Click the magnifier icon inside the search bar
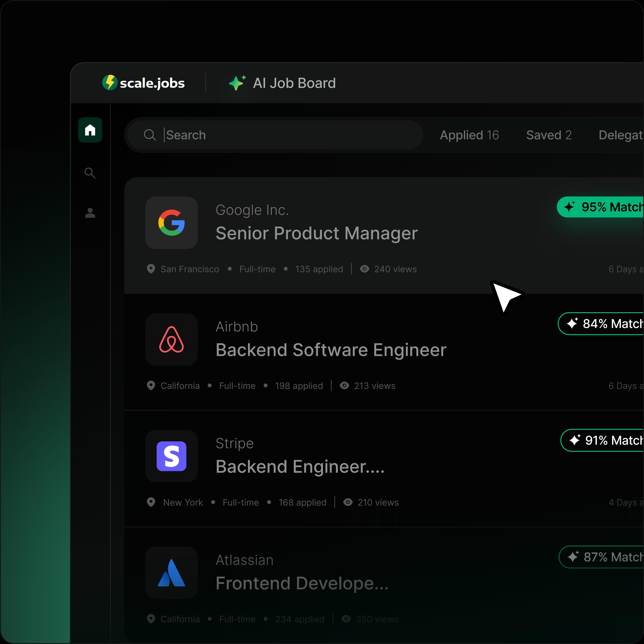Image resolution: width=644 pixels, height=644 pixels. (x=150, y=135)
